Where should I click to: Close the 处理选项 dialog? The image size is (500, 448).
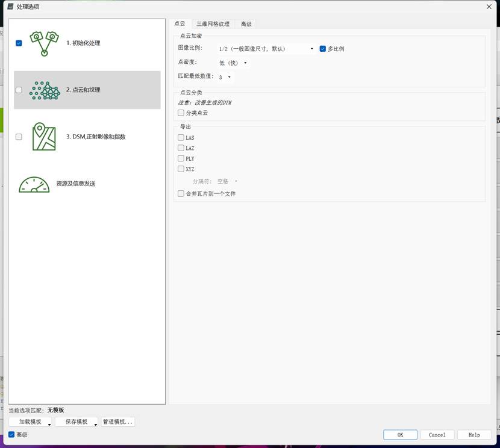[489, 7]
